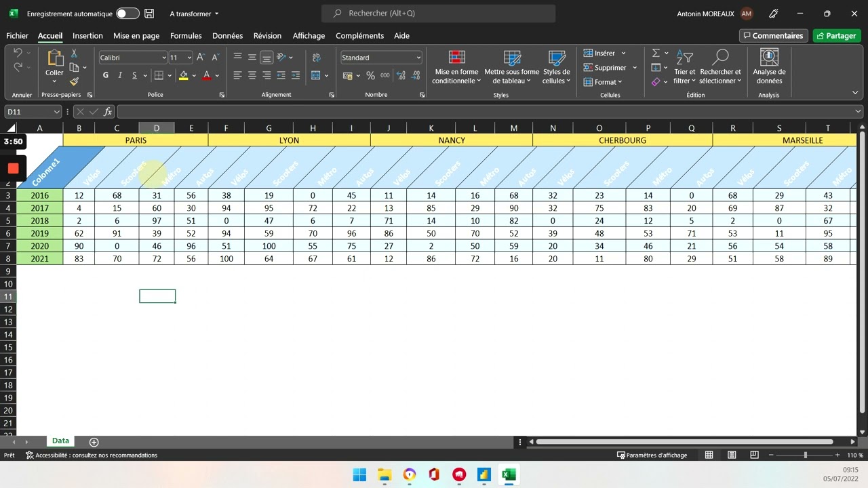Open File Explorer in the taskbar
The width and height of the screenshot is (868, 488).
(384, 474)
